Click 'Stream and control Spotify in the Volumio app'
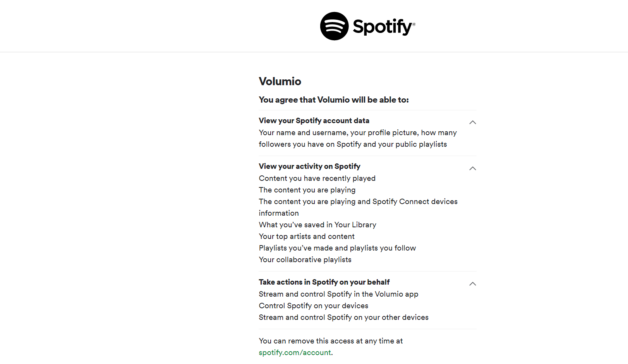Viewport: 628px width, 364px height. (338, 294)
